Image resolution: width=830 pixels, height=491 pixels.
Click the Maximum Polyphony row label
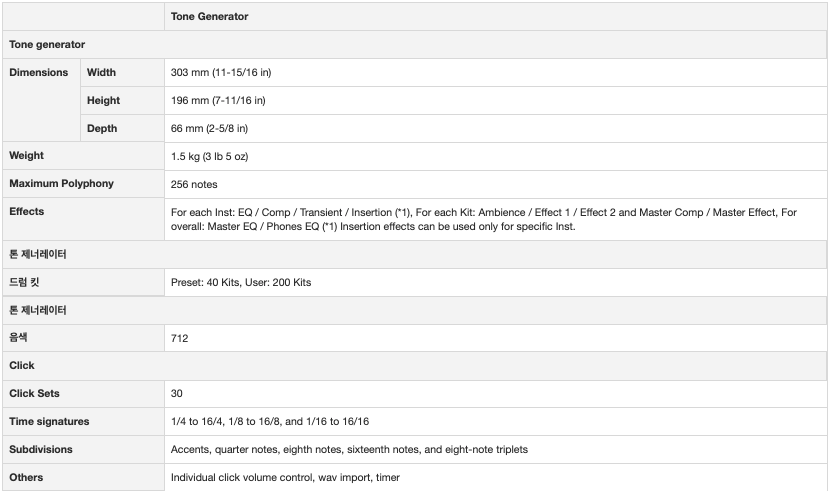[x=62, y=184]
